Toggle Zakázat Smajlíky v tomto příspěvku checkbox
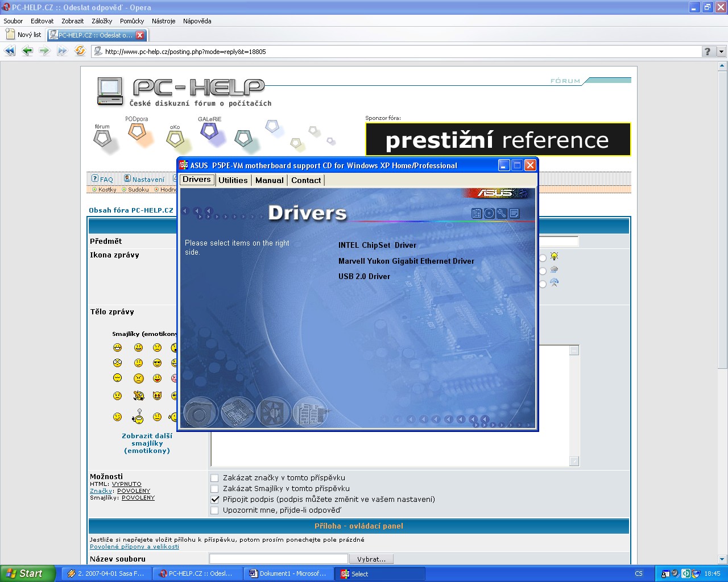The height and width of the screenshot is (582, 728). [214, 489]
